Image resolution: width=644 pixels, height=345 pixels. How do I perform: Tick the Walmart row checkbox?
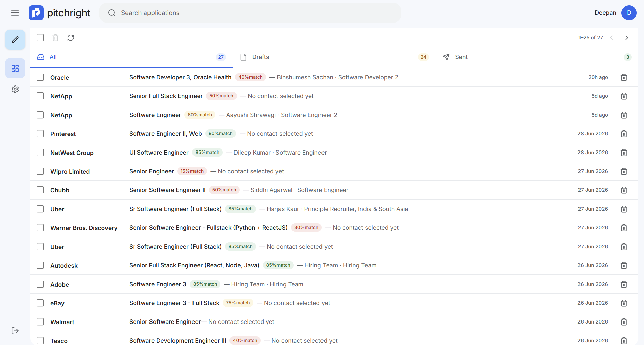tap(40, 322)
